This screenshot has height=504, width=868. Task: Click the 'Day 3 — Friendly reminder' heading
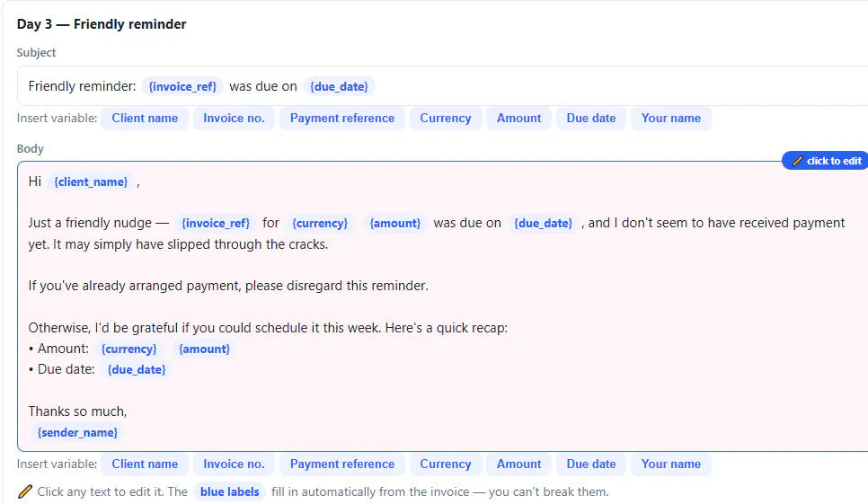tap(102, 24)
